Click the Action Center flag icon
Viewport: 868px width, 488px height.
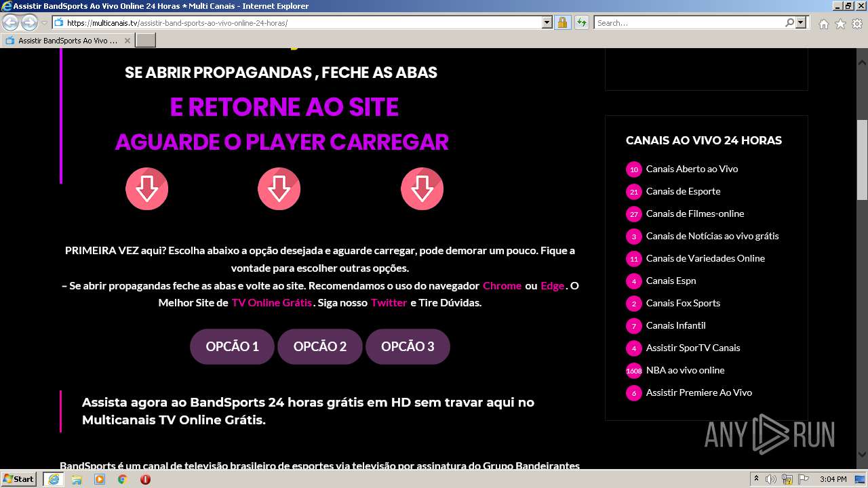[x=804, y=479]
